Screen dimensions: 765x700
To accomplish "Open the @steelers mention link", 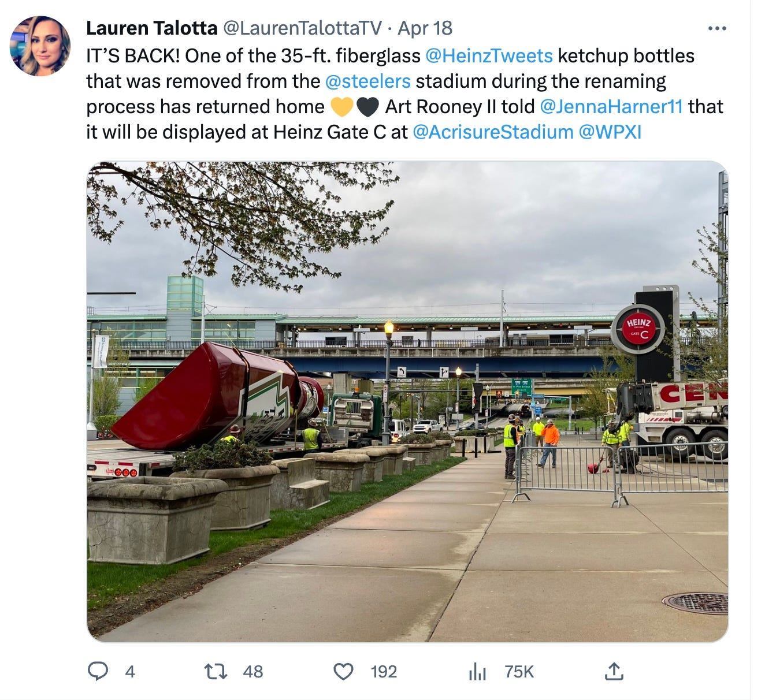I will coord(368,81).
